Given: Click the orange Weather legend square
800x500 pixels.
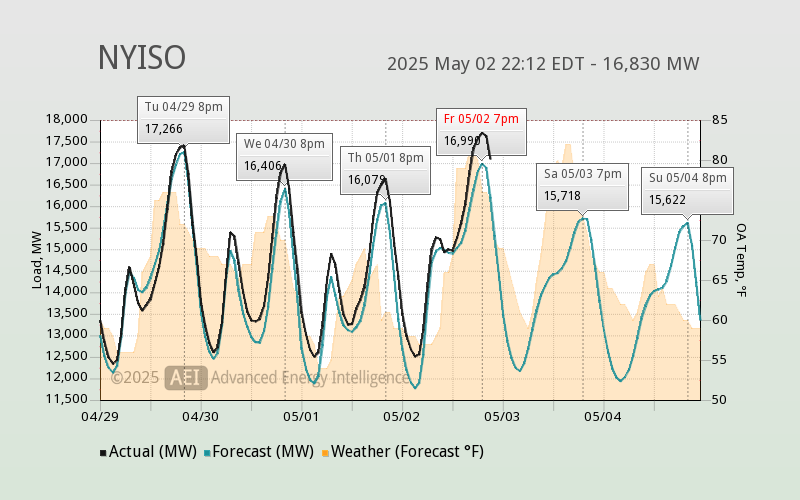Looking at the screenshot, I should point(325,453).
